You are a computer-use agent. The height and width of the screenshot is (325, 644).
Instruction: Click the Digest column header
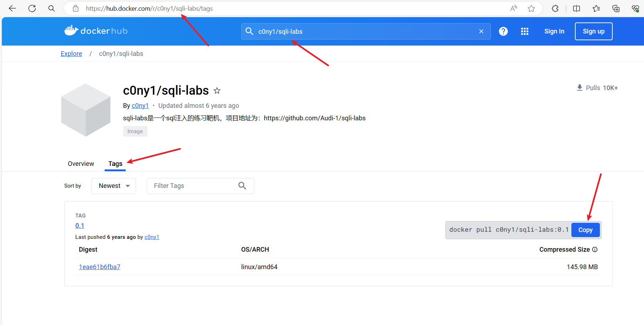pyautogui.click(x=88, y=250)
